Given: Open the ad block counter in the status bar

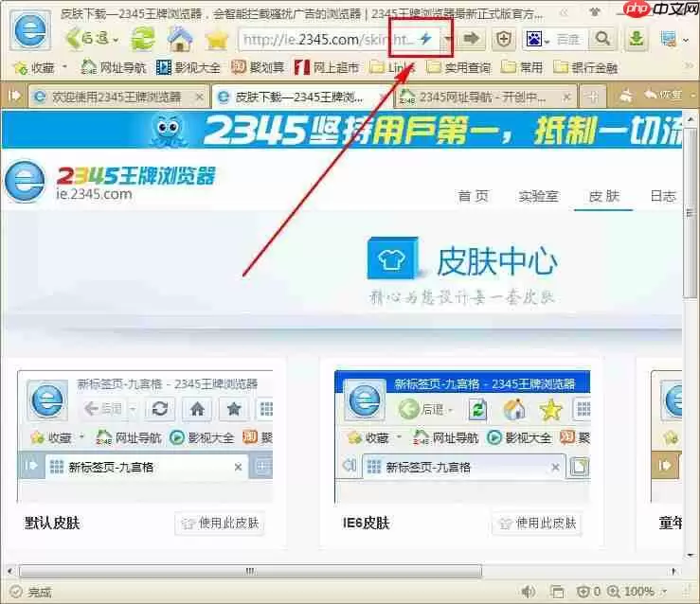Looking at the screenshot, I should [x=588, y=592].
